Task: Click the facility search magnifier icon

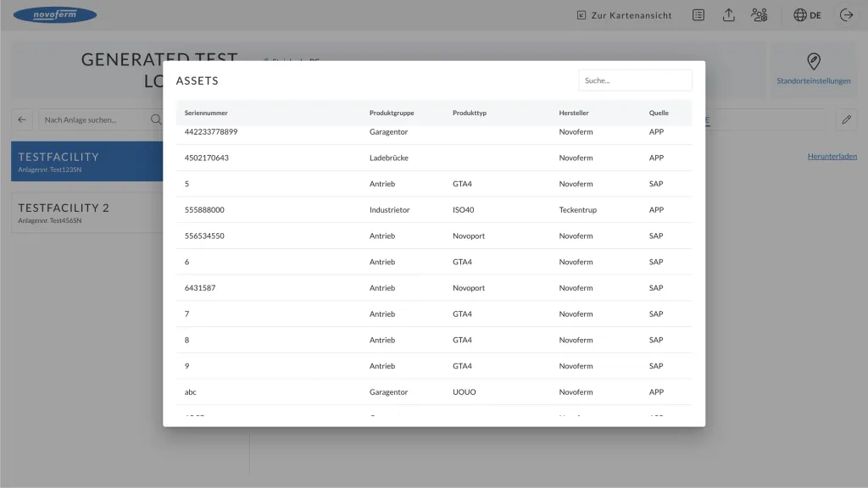Action: [156, 119]
